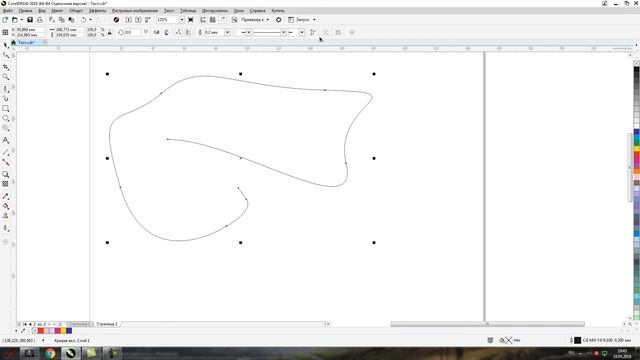Image resolution: width=640 pixels, height=360 pixels.
Task: Click the horizontal scrollbar thumb
Action: click(x=487, y=324)
